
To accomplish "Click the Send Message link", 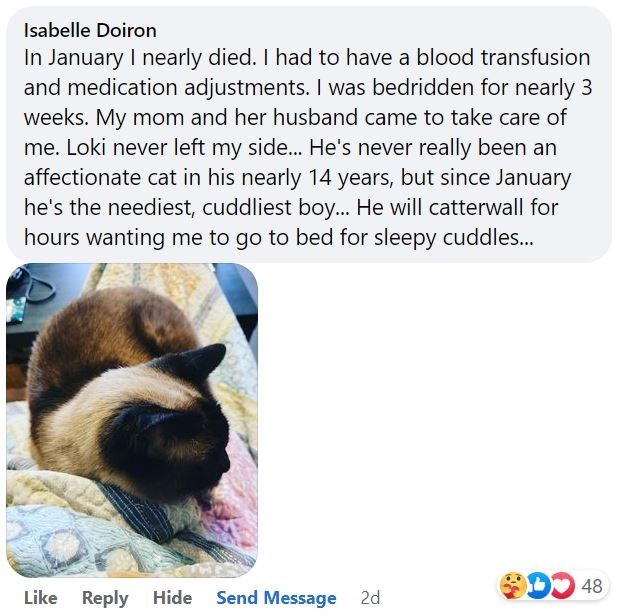I will tap(276, 598).
